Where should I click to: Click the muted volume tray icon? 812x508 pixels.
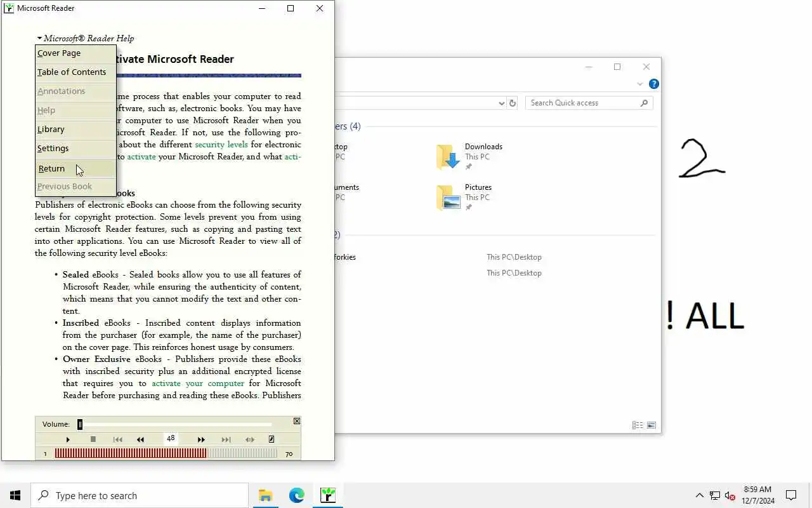point(730,496)
